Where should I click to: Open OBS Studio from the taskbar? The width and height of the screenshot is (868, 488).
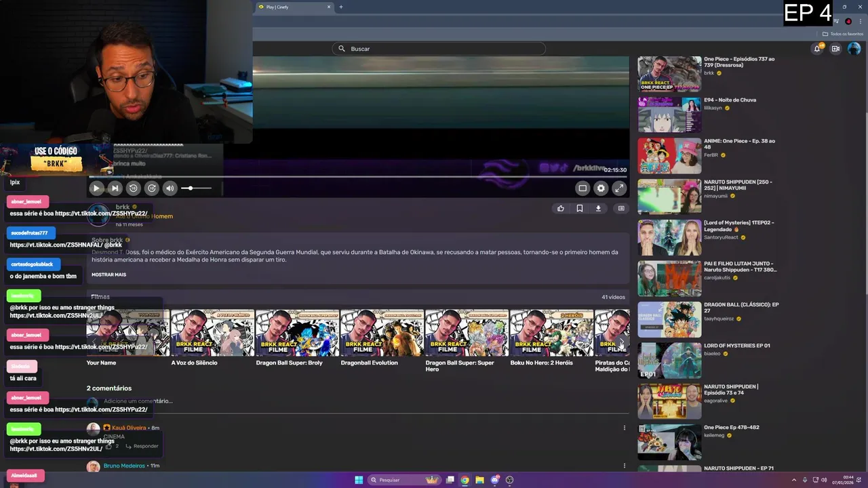(x=509, y=480)
